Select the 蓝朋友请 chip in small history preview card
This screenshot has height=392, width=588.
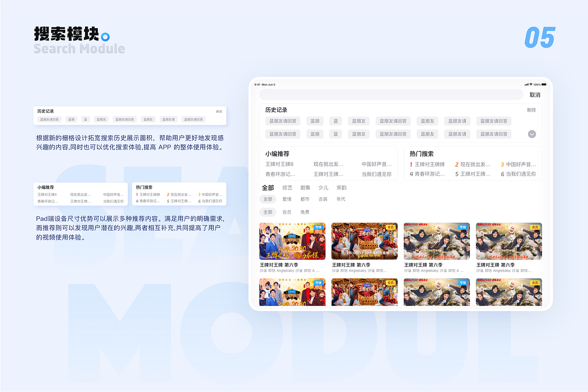point(169,119)
